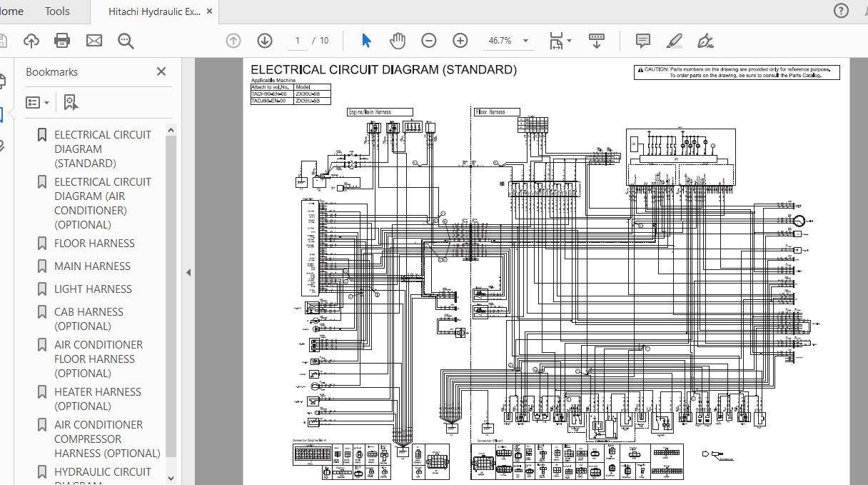Click the Zoom in plus button
The image size is (868, 485).
click(460, 41)
